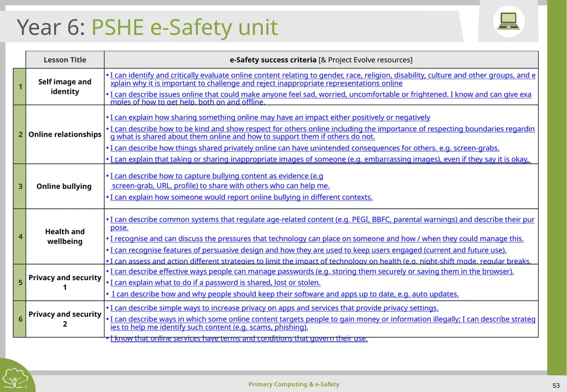Click the lesson number 3 cell
Screen dimensions: 567x392
(20, 186)
